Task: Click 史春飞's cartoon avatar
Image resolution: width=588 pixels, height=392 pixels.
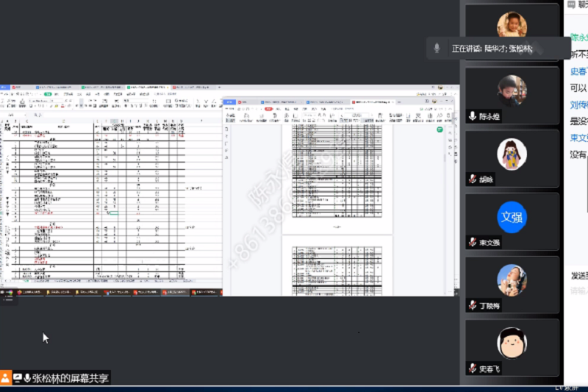Action: [512, 342]
